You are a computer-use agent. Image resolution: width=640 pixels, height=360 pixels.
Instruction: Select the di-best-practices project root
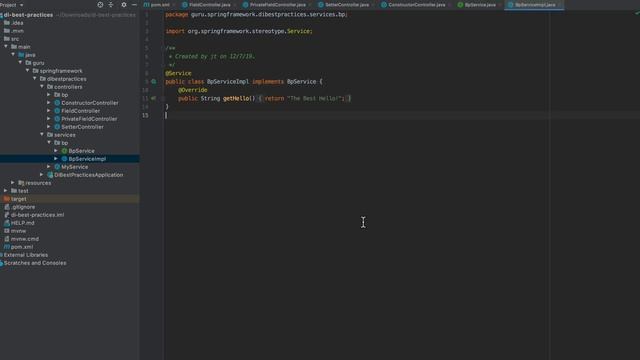pos(29,15)
